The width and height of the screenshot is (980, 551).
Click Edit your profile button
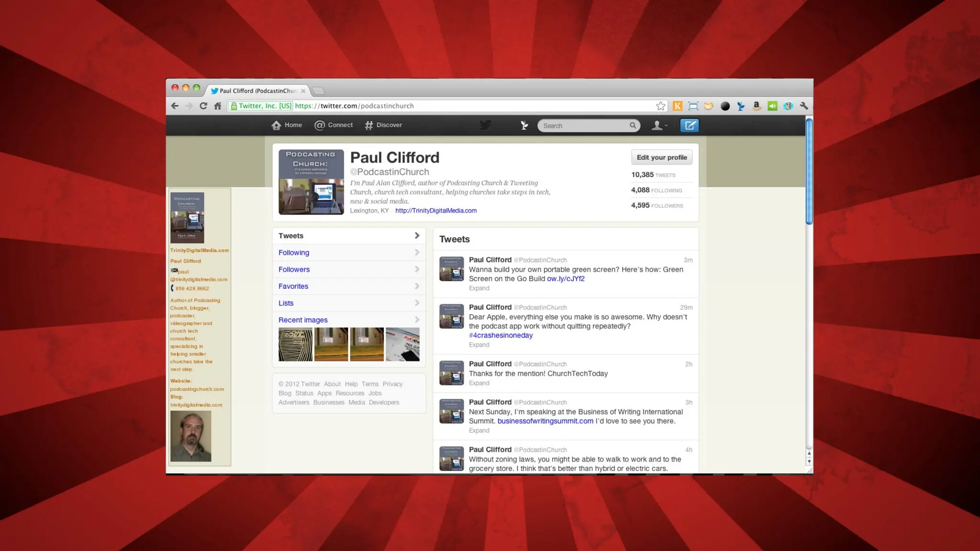[661, 157]
